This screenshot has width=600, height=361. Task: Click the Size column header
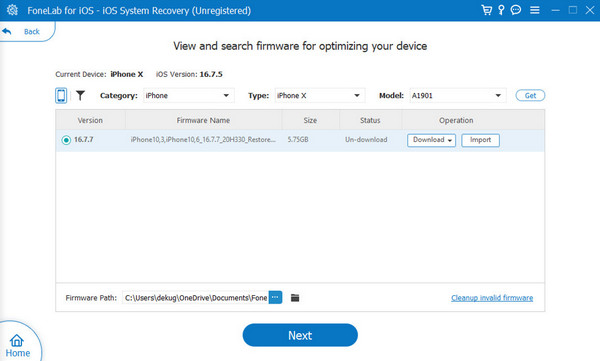tap(310, 120)
